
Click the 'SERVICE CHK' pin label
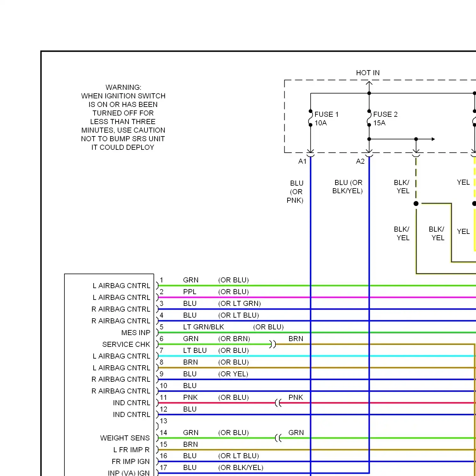point(126,344)
